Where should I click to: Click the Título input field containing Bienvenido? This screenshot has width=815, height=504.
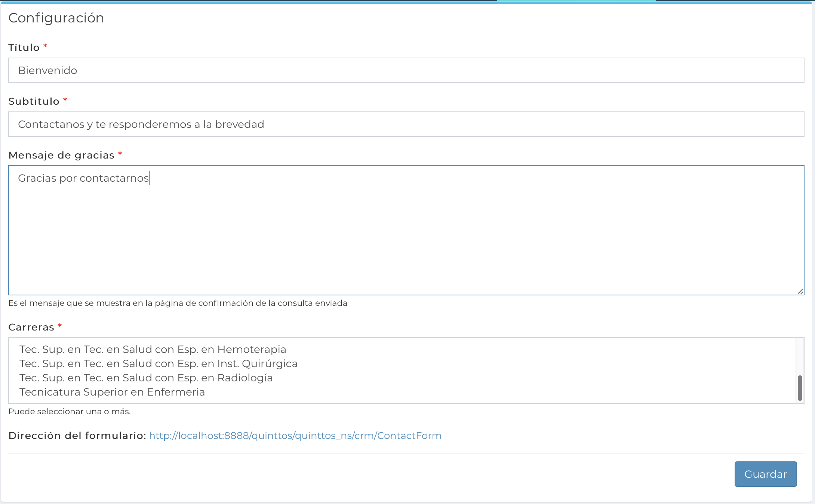[x=406, y=70]
